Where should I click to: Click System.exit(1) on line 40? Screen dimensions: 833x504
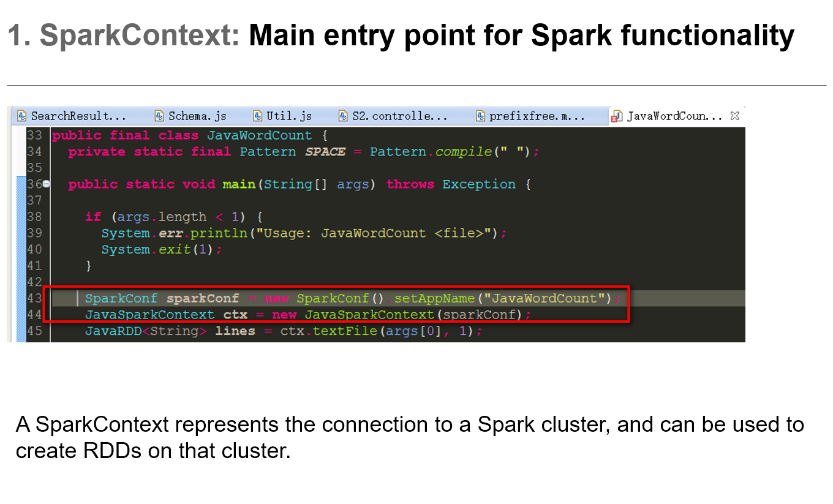[x=158, y=250]
